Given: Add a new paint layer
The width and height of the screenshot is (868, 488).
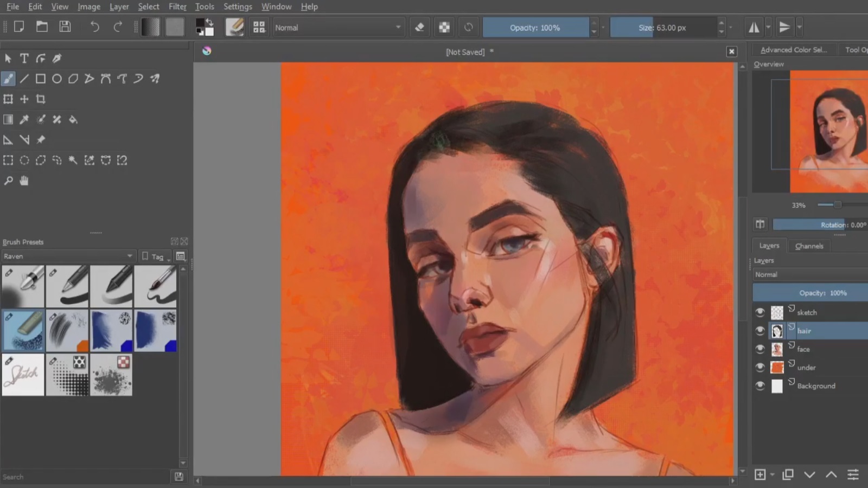Looking at the screenshot, I should pyautogui.click(x=760, y=474).
